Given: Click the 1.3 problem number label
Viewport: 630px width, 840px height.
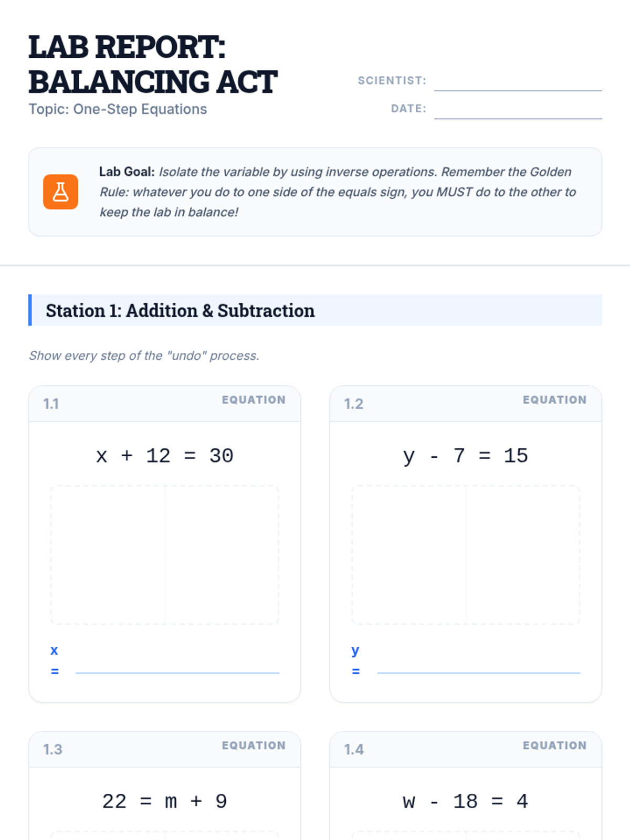Looking at the screenshot, I should pyautogui.click(x=52, y=749).
